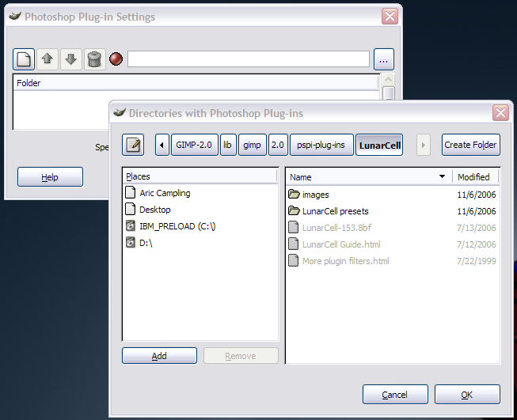Go to pspi-plug-ins path segment
Image resolution: width=517 pixels, height=420 pixels.
[321, 145]
